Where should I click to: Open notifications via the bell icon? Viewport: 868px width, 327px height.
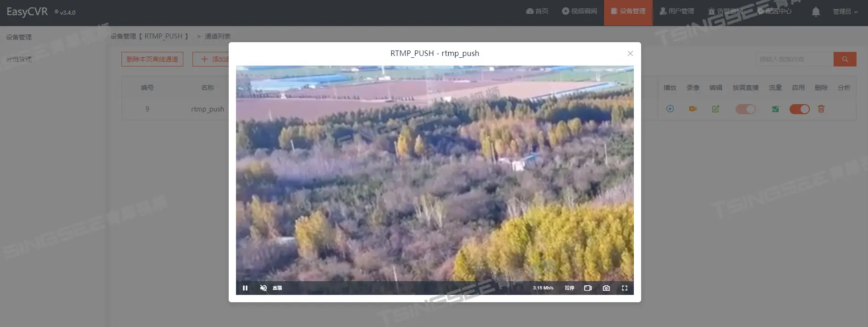816,11
